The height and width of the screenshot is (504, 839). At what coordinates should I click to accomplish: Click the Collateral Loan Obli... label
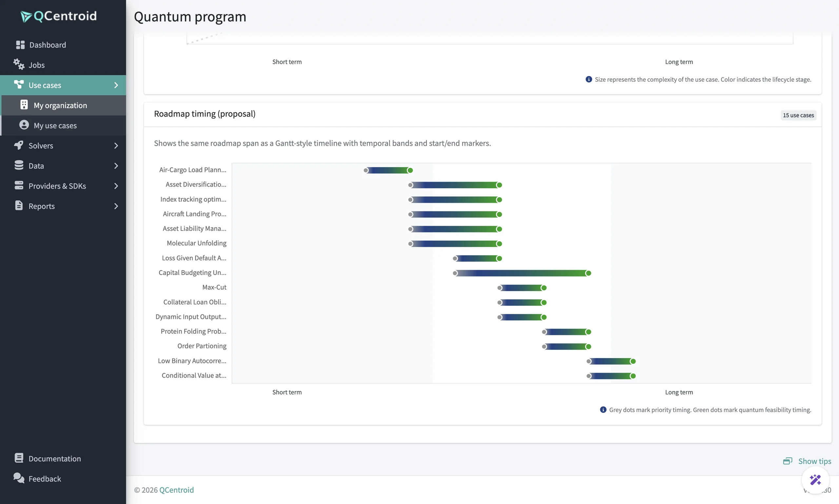[195, 302]
